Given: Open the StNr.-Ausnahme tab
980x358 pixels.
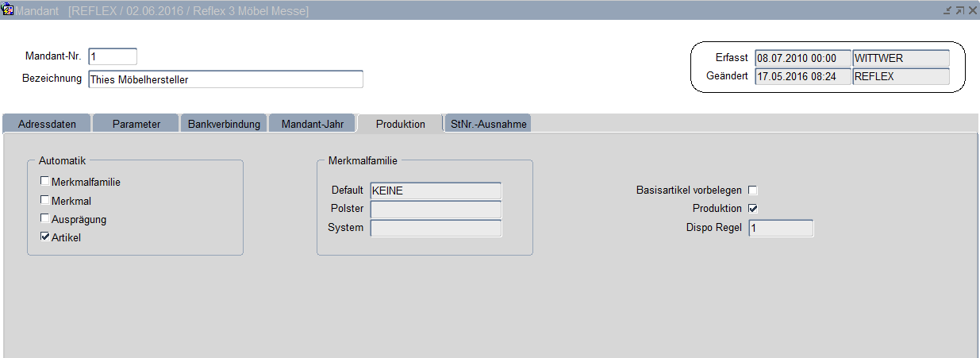Looking at the screenshot, I should pos(488,124).
